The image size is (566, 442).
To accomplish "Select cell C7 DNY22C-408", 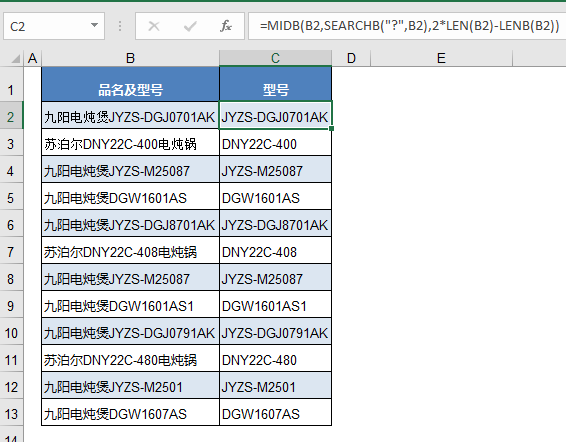I will pyautogui.click(x=275, y=250).
